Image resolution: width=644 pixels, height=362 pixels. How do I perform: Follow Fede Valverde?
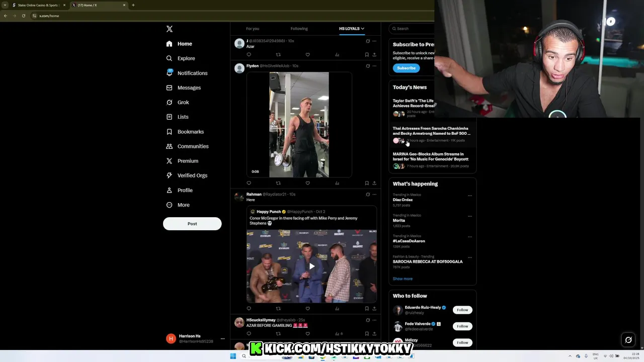click(x=462, y=326)
